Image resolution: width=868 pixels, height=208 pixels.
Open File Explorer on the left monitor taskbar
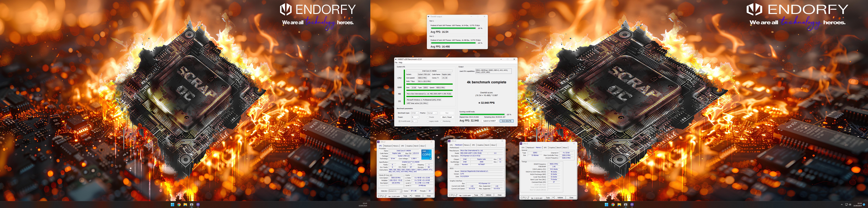point(185,205)
